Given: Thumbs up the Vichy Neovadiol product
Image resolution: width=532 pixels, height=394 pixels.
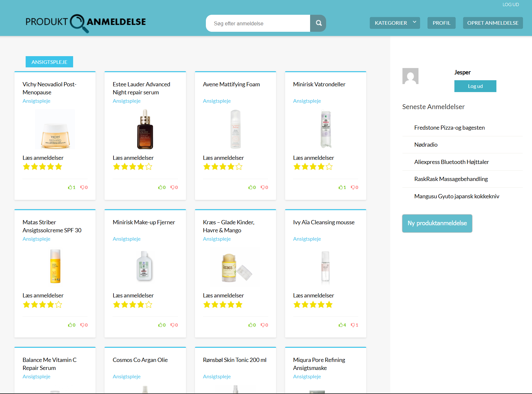Looking at the screenshot, I should pos(70,187).
